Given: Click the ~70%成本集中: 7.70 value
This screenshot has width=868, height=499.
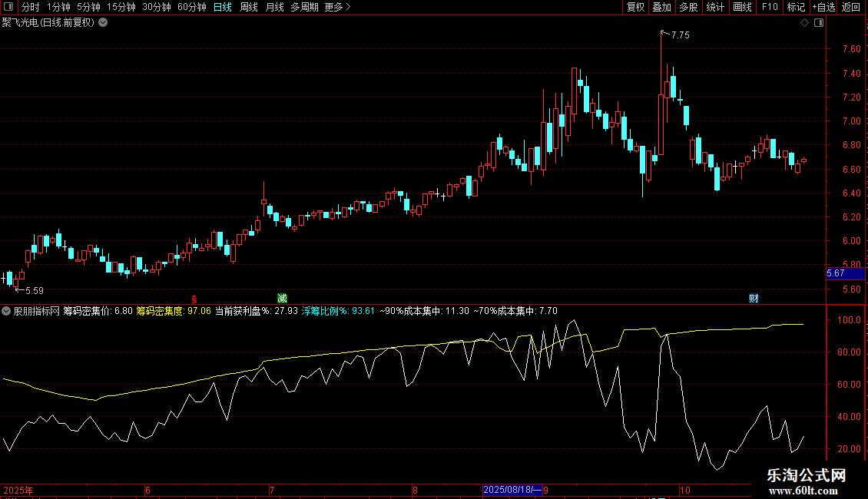Looking at the screenshot, I should (515, 311).
